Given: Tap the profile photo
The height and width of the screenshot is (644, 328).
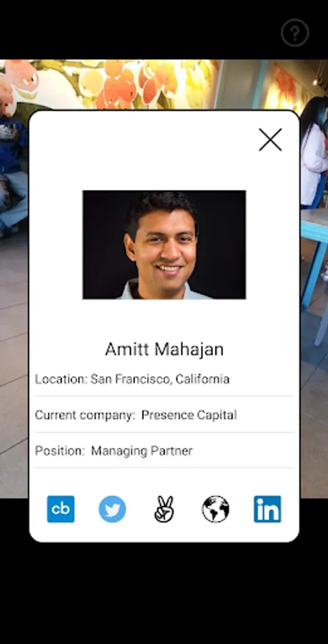Looking at the screenshot, I should coord(164,245).
